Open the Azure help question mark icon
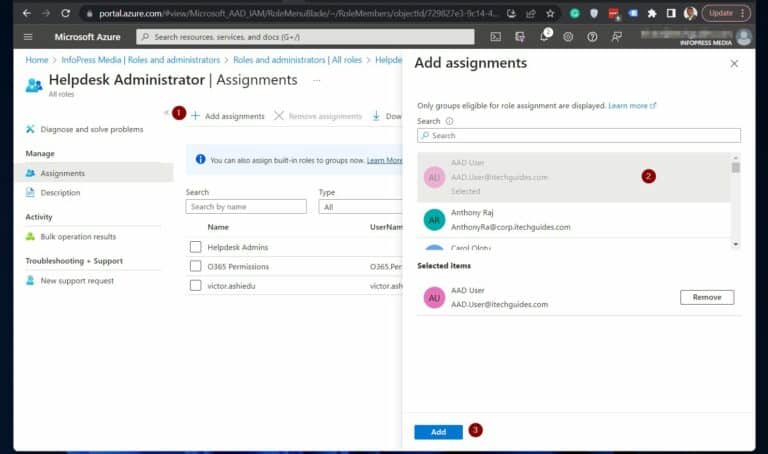 point(592,37)
